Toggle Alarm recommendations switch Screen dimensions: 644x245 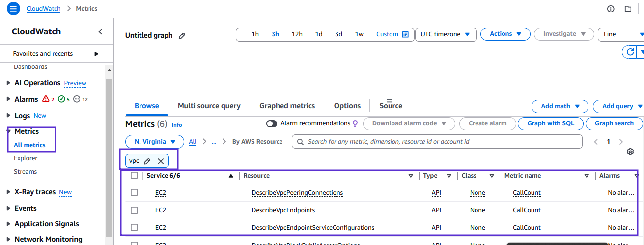272,123
